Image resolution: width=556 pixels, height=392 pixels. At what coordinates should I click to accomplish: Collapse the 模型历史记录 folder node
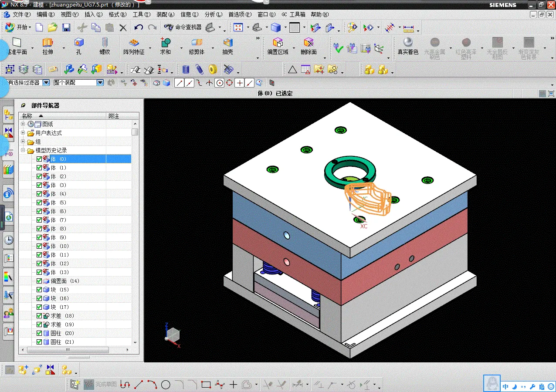coord(23,150)
